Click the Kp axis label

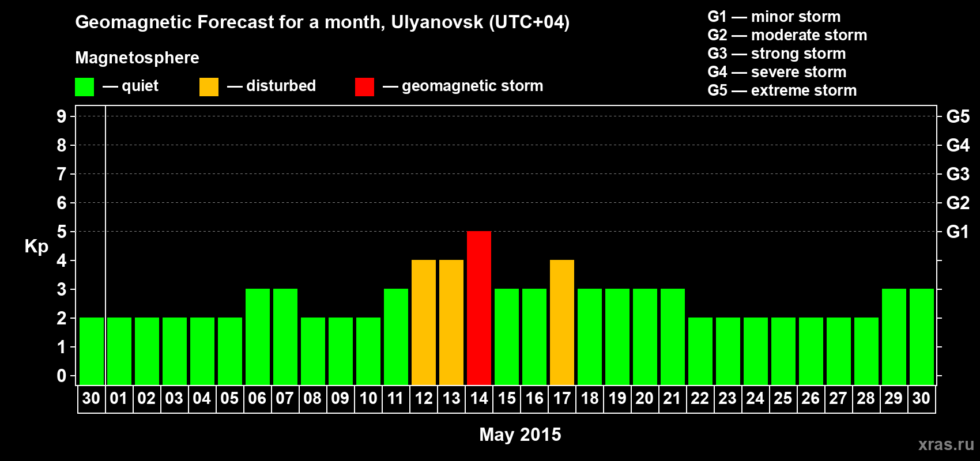pyautogui.click(x=36, y=247)
